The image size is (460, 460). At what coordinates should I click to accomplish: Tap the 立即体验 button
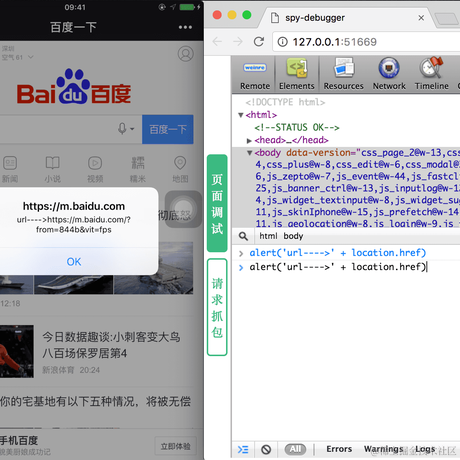coord(176,446)
